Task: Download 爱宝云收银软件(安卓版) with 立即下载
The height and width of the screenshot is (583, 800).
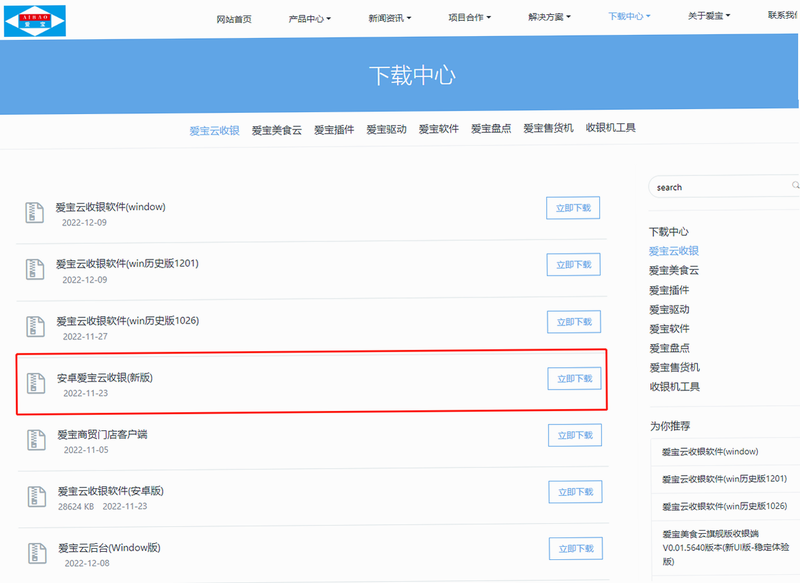Action: click(576, 492)
